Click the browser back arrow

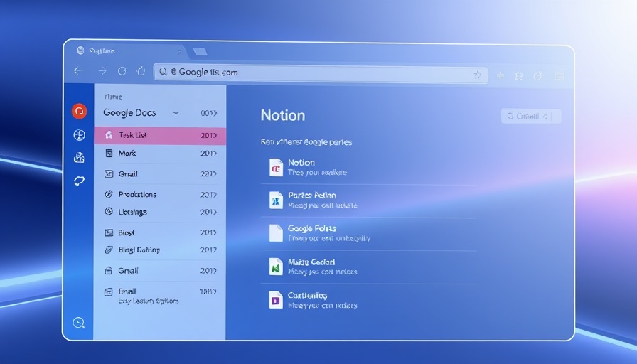[x=79, y=71]
